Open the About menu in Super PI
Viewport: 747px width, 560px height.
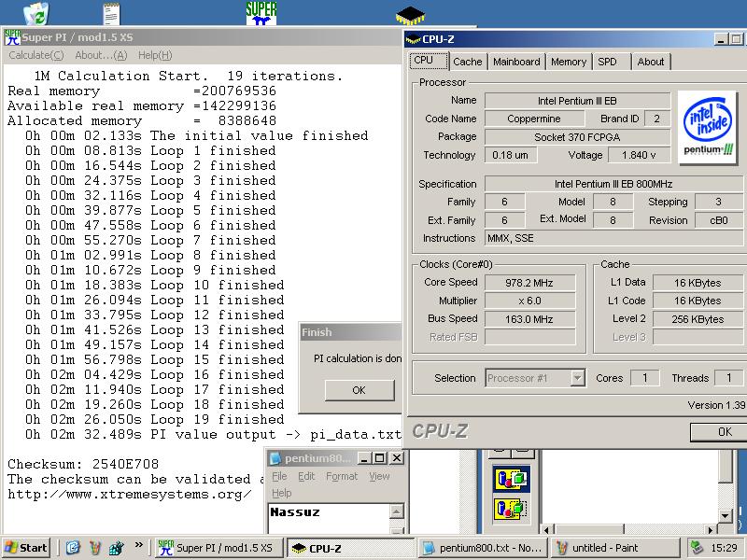pyautogui.click(x=101, y=55)
